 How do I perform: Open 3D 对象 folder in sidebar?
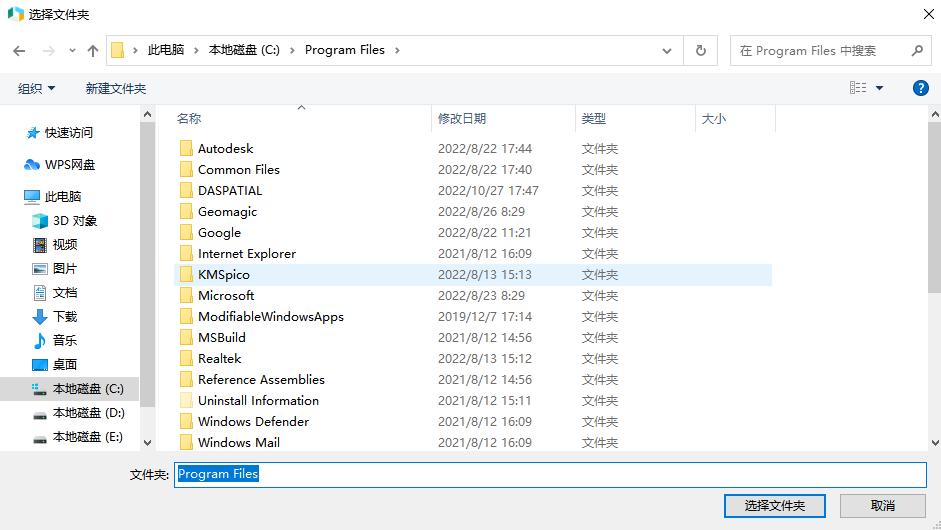pyautogui.click(x=64, y=221)
